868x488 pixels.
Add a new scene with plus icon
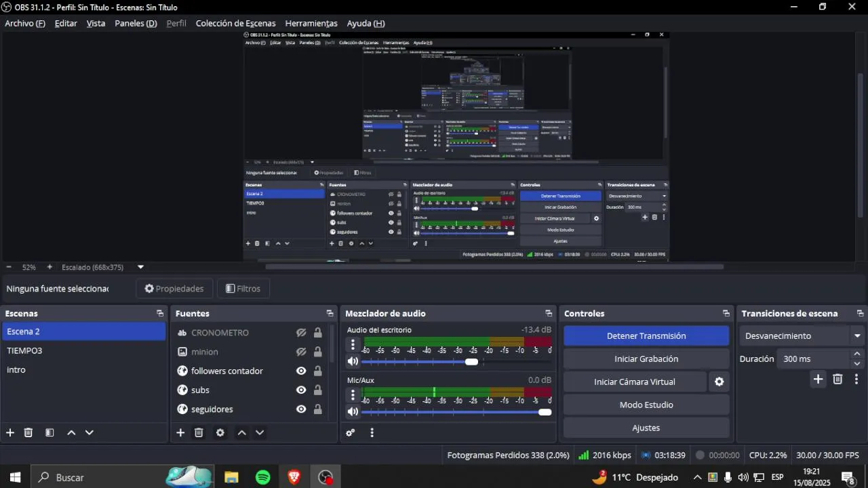pyautogui.click(x=10, y=432)
